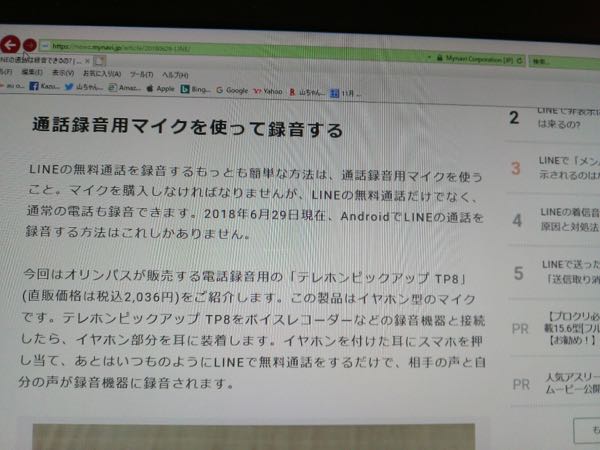Open ranking item 5 LINEで送った link
This screenshot has height=450, width=600.
571,272
